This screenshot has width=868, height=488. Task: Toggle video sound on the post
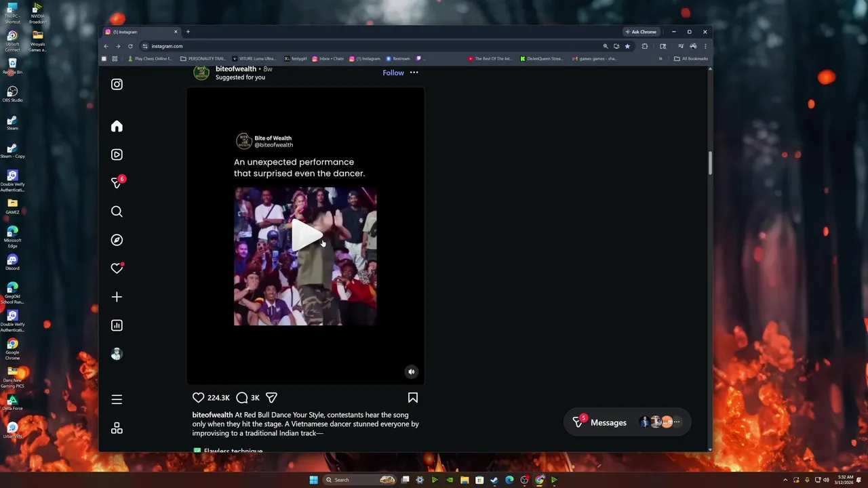click(411, 371)
